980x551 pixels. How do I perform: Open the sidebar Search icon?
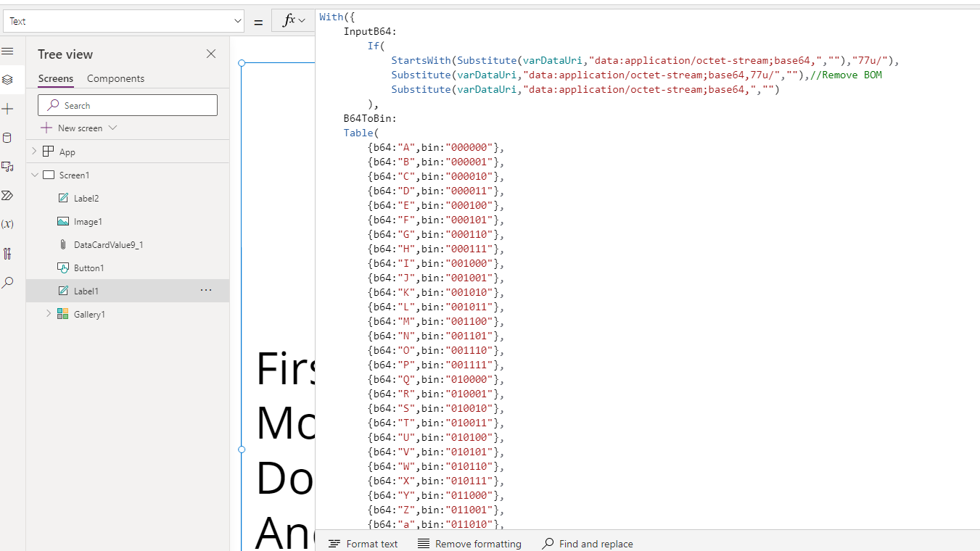pyautogui.click(x=9, y=282)
